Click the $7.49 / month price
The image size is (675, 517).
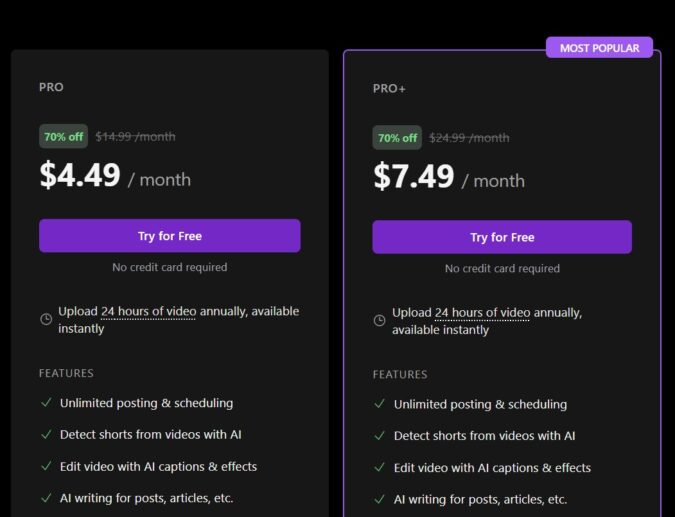coord(448,178)
